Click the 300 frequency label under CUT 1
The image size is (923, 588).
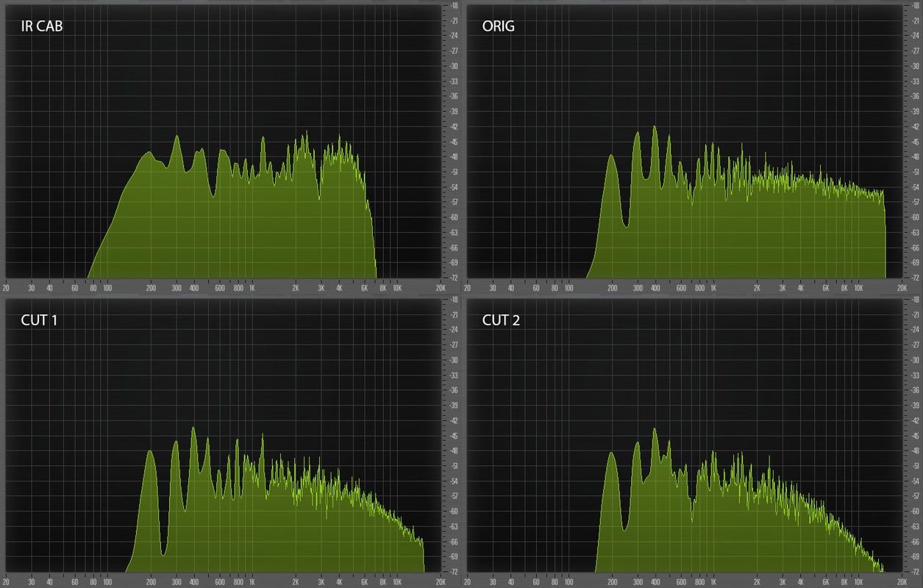tap(177, 582)
